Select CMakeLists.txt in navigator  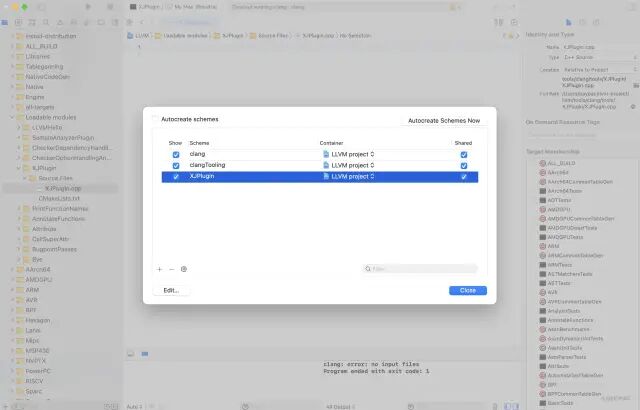click(x=59, y=199)
